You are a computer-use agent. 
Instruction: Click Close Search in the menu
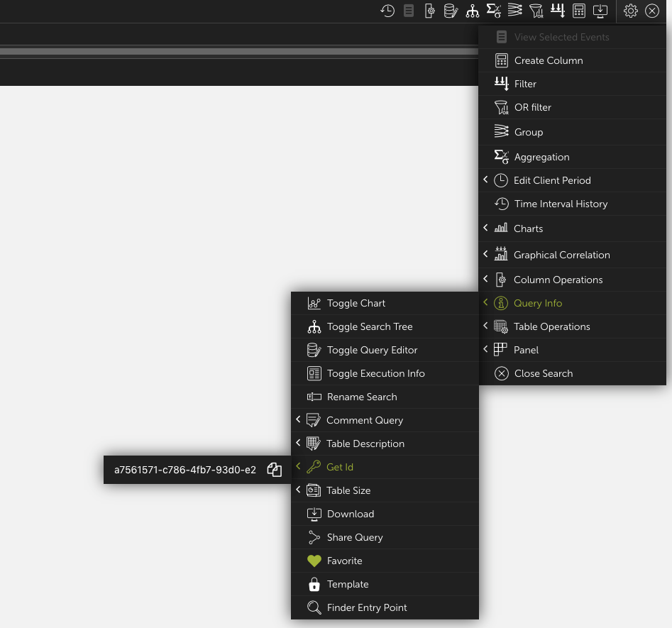pyautogui.click(x=543, y=373)
